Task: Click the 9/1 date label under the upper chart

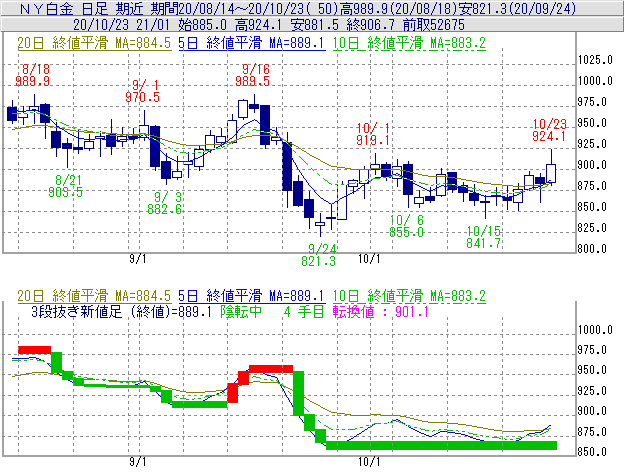Action: (138, 259)
